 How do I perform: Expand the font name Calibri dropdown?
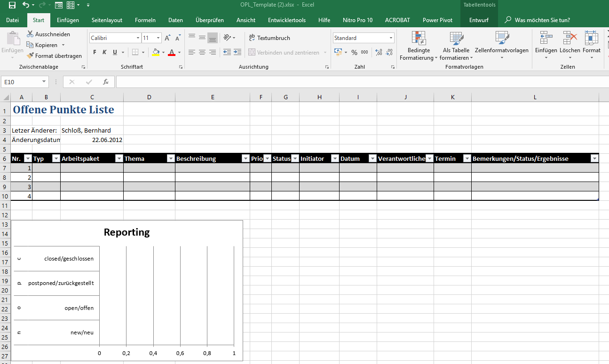138,38
